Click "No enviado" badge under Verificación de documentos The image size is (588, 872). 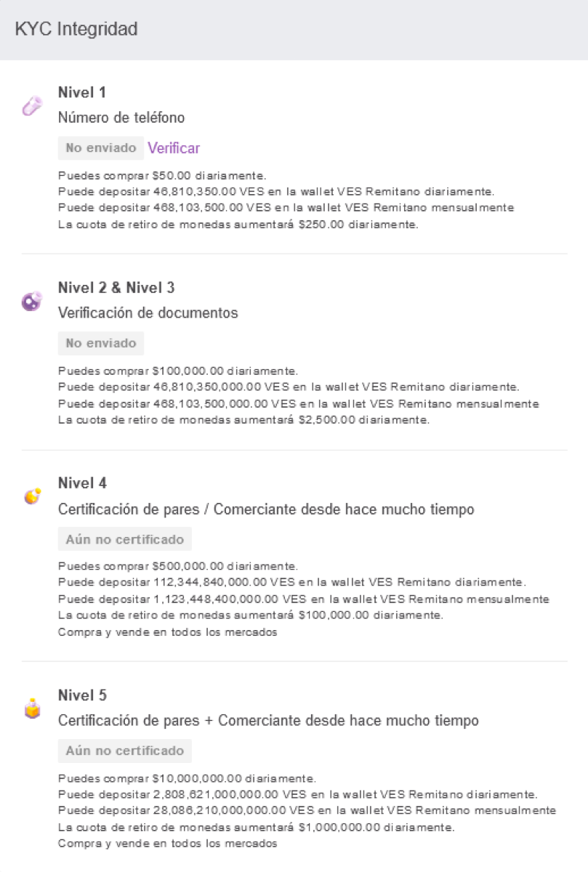101,343
